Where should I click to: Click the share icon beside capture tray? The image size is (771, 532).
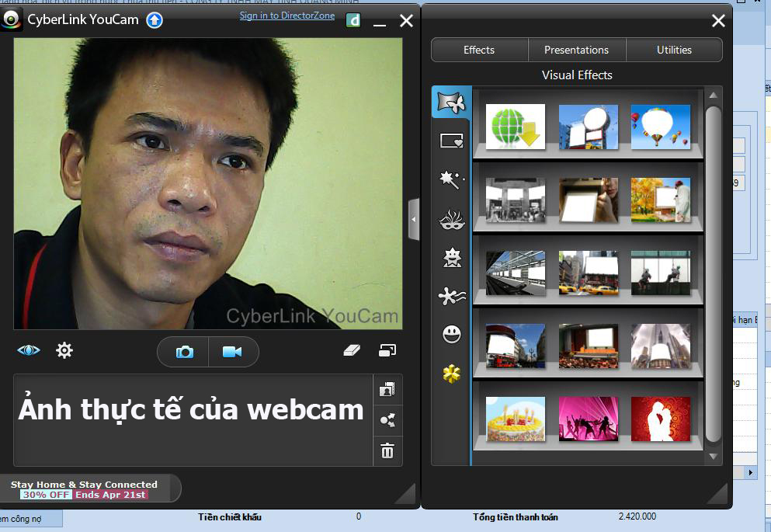387,420
